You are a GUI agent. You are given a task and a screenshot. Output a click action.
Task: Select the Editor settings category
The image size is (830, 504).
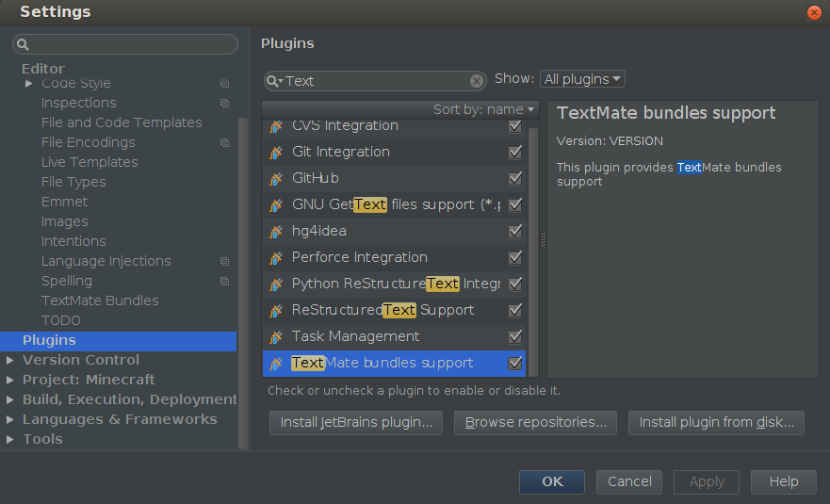point(43,69)
